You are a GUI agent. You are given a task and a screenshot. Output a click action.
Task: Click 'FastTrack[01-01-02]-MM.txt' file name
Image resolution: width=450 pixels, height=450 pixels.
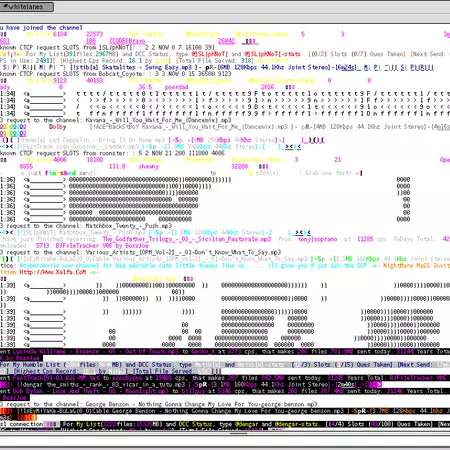56,378
